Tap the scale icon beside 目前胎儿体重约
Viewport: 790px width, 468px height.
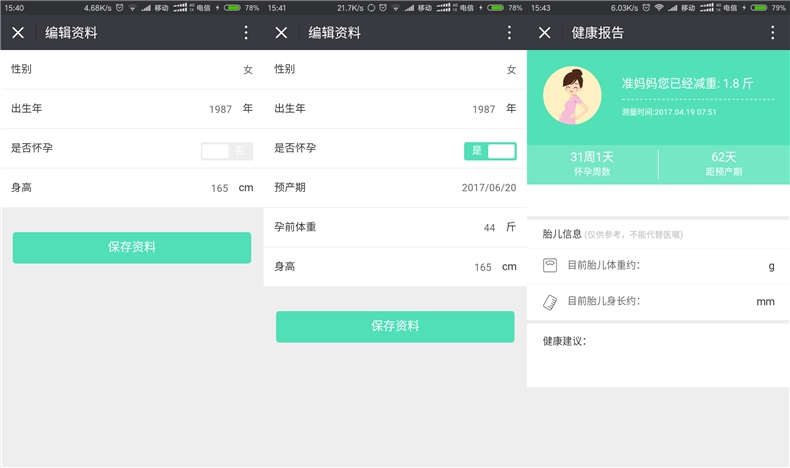point(550,265)
